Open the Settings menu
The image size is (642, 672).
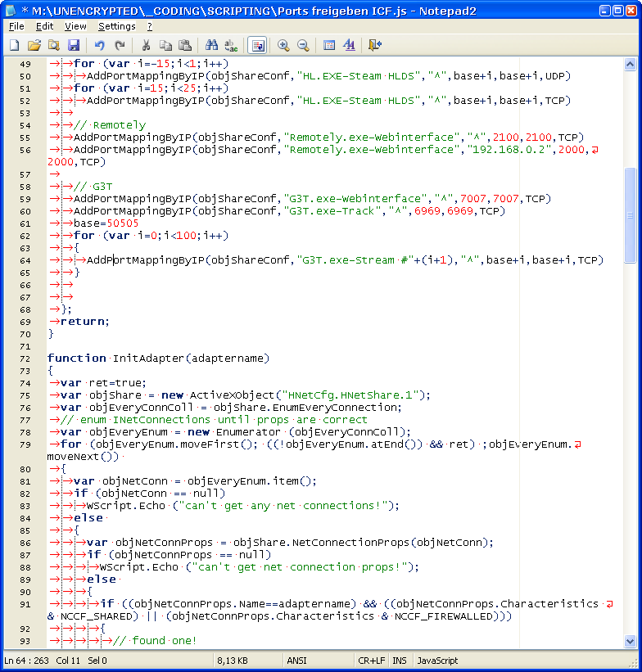116,26
